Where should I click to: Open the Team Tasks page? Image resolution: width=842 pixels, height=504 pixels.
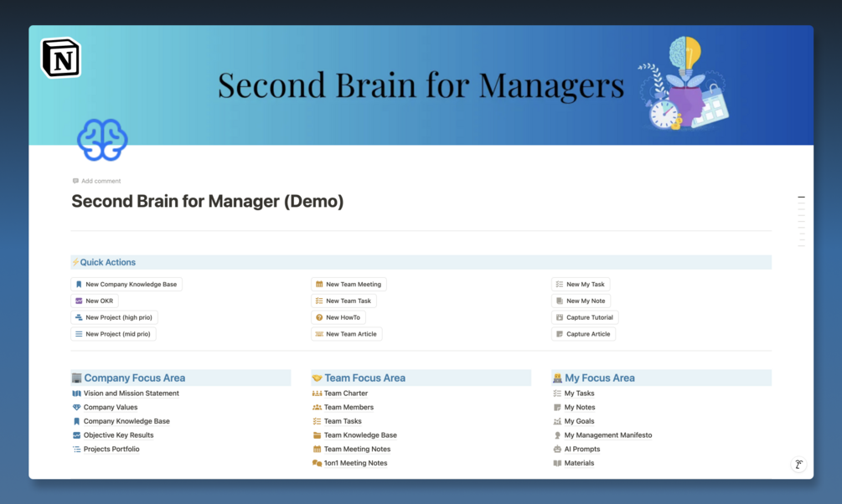click(343, 421)
